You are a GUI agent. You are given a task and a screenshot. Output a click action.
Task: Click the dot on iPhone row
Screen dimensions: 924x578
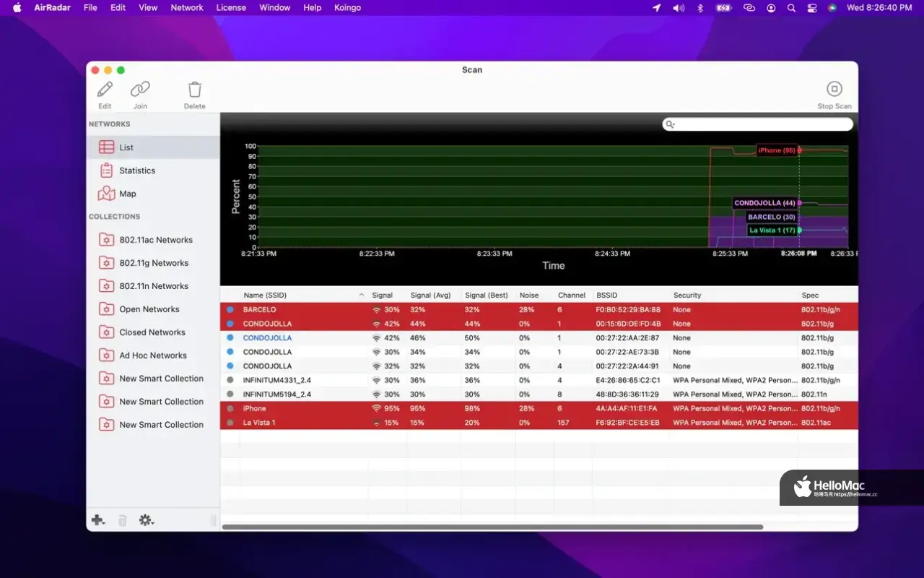point(230,408)
